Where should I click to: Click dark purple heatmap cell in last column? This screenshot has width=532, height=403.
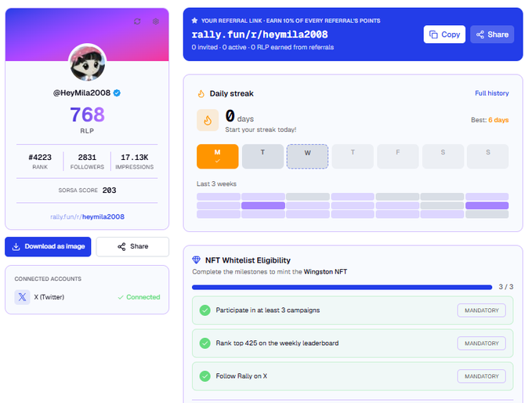pyautogui.click(x=487, y=205)
